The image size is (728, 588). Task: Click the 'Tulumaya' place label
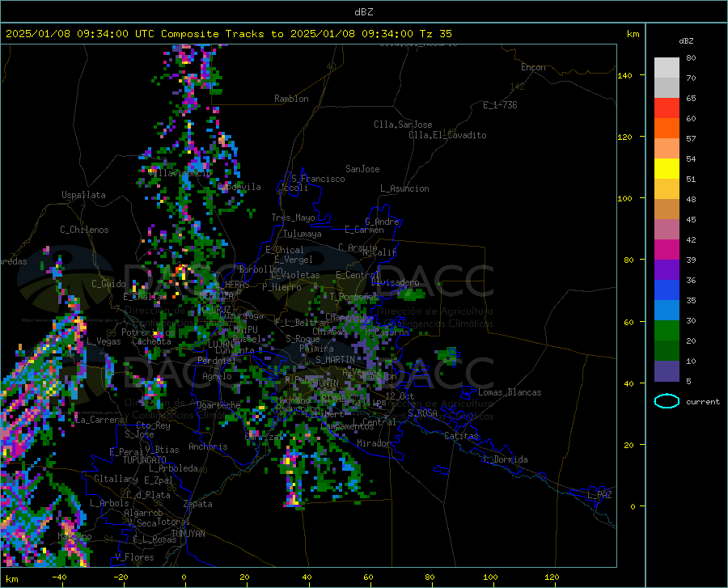pos(303,234)
